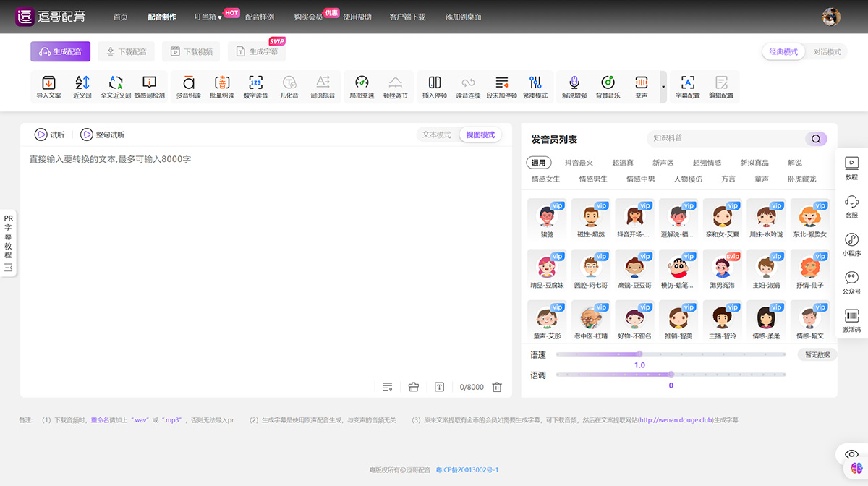The height and width of the screenshot is (486, 868).
Task: Expand the 叮当箱 dropdown menu
Action: (208, 17)
